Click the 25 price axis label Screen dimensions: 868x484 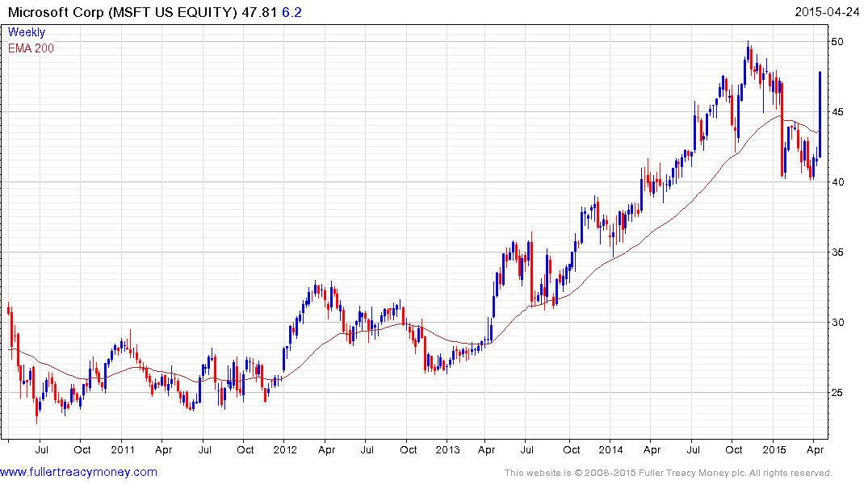[x=840, y=393]
